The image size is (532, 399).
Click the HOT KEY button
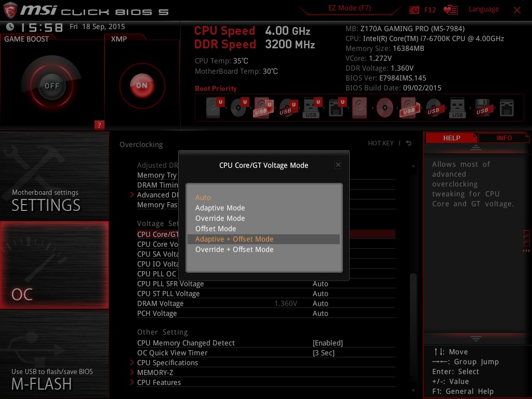(381, 143)
